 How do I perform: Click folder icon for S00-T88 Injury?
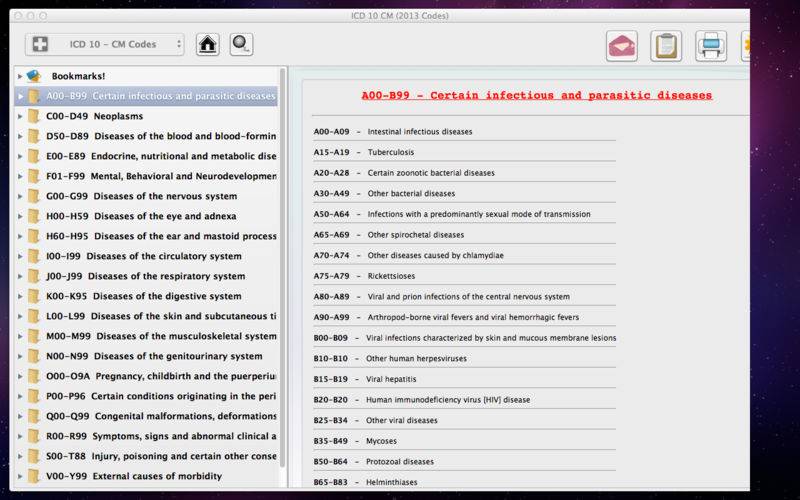(34, 456)
